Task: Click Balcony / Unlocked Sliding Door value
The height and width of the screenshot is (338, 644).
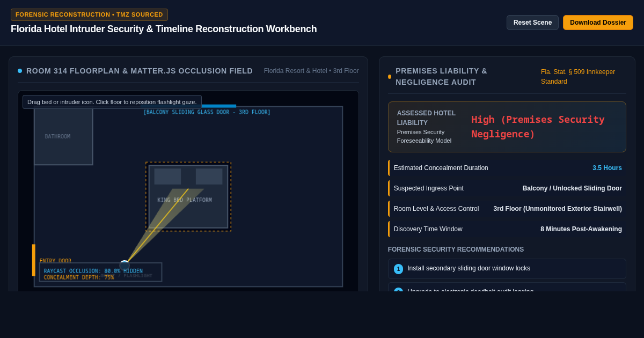Action: pos(572,188)
